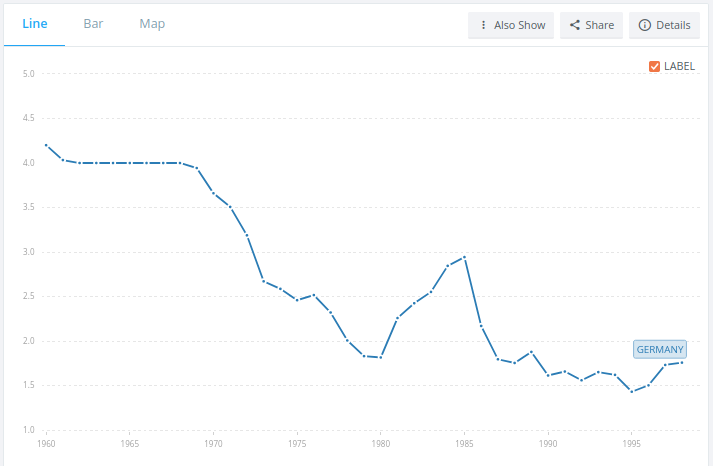Click the 1986 data point after the peak
Viewport: 713px width, 466px height.
(481, 326)
